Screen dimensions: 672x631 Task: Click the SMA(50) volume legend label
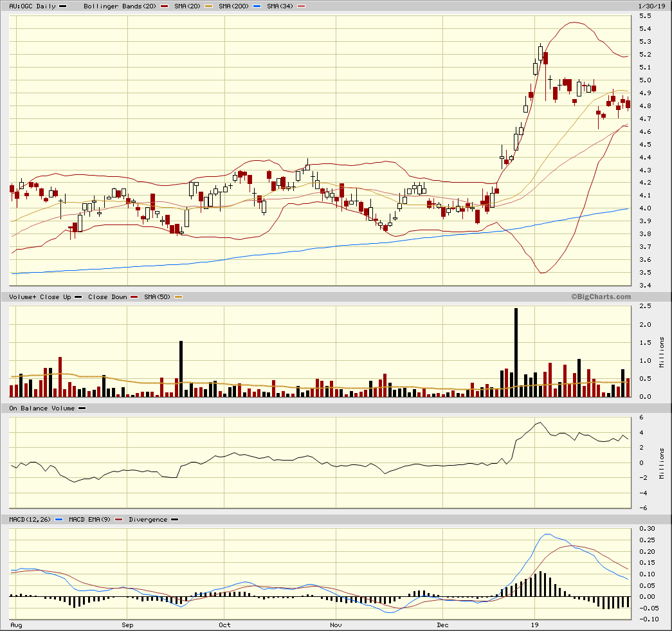pyautogui.click(x=158, y=297)
